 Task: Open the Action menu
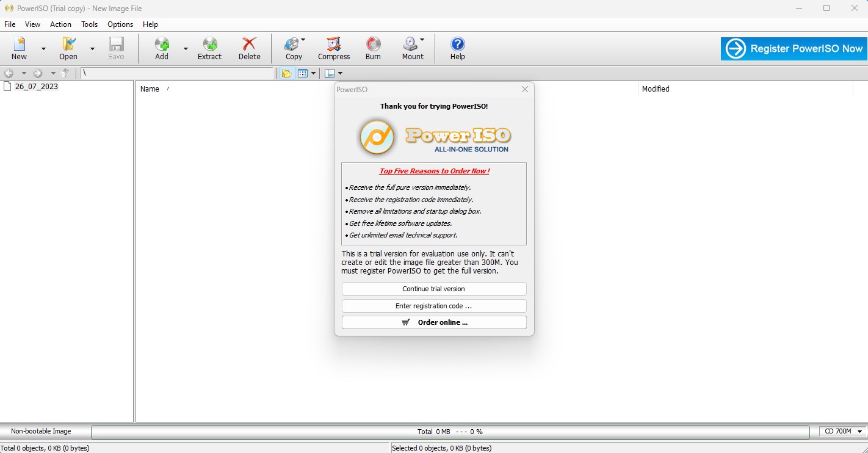pos(60,24)
